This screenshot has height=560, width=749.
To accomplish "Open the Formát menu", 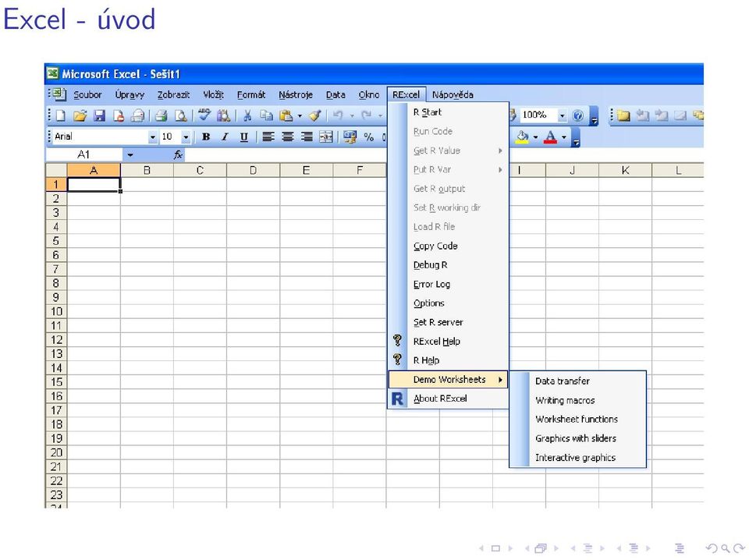I will click(250, 94).
